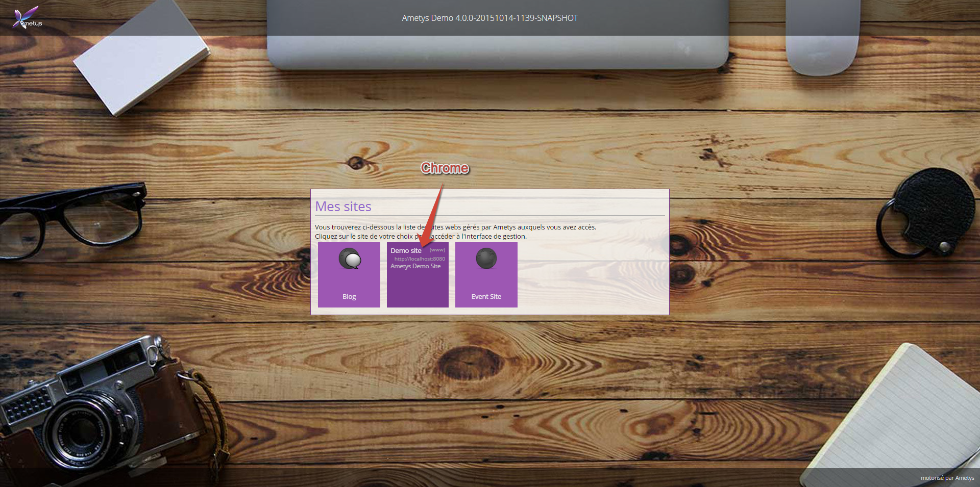Image resolution: width=980 pixels, height=487 pixels.
Task: Click the http://localhost:8080 URL
Action: coord(420,259)
